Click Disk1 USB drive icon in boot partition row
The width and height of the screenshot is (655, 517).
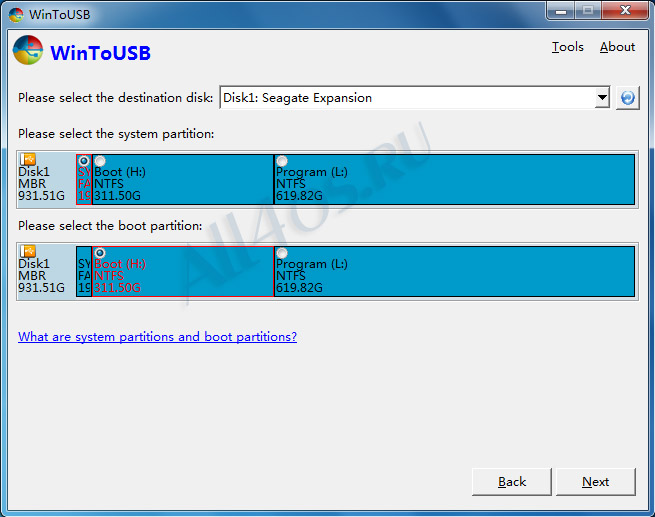pyautogui.click(x=28, y=251)
